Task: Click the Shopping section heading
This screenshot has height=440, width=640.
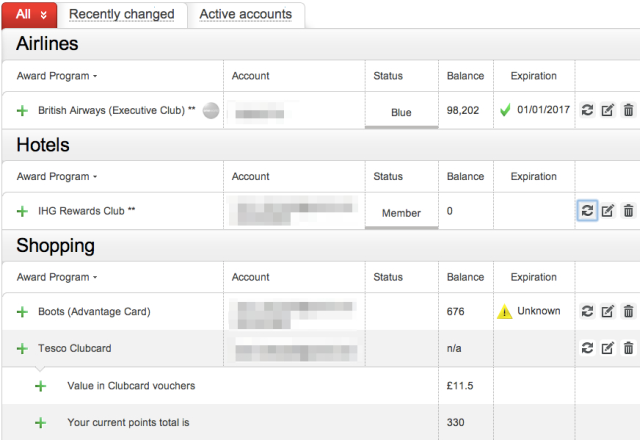Action: pyautogui.click(x=56, y=246)
